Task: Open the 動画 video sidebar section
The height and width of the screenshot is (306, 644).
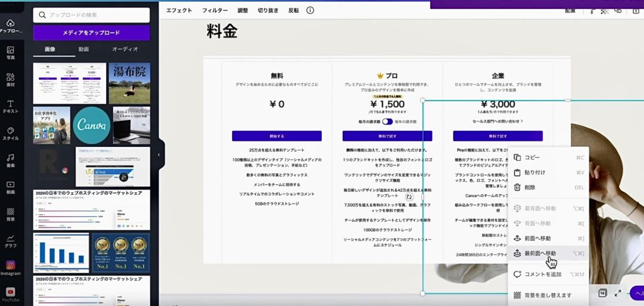Action: point(11,187)
